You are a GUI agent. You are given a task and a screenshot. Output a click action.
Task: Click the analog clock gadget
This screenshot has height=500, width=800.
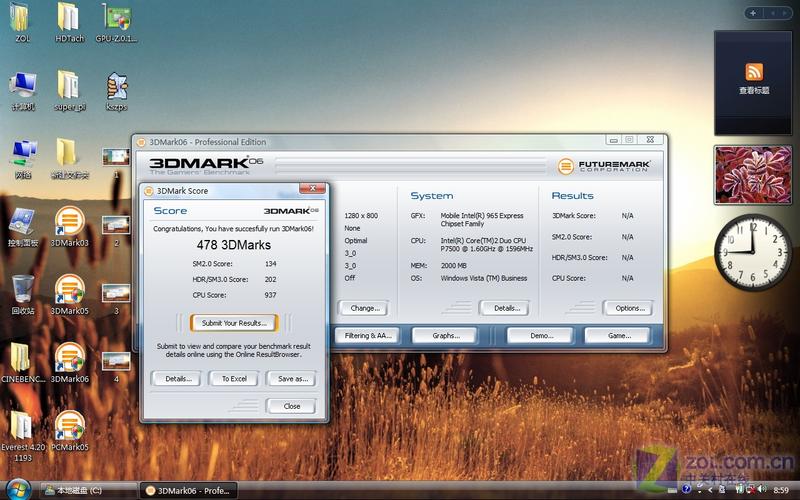point(753,252)
